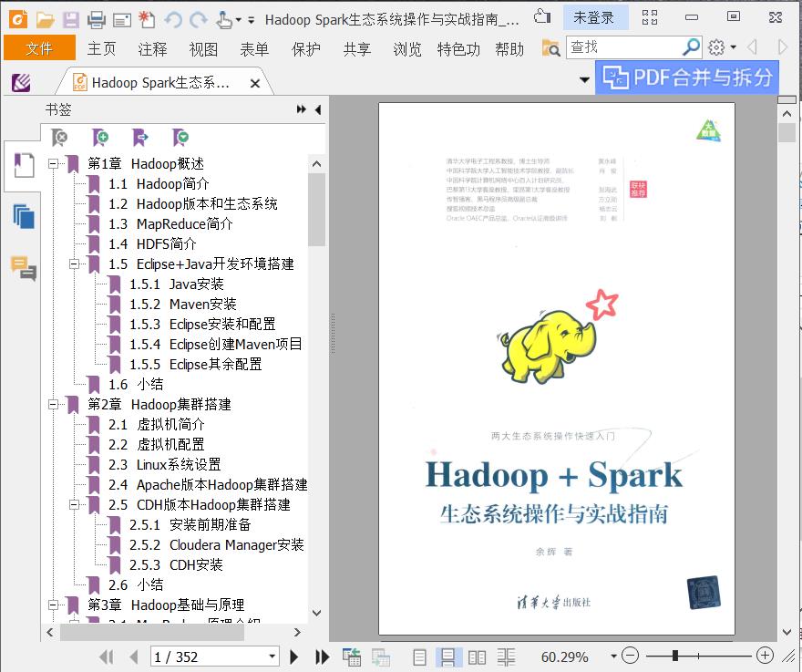Switch to the 视图 ribbon tab

tap(203, 48)
